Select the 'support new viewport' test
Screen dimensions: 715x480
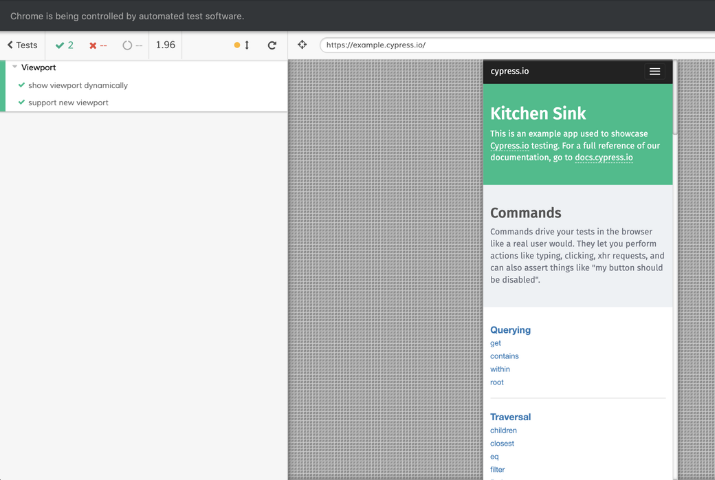click(x=68, y=102)
